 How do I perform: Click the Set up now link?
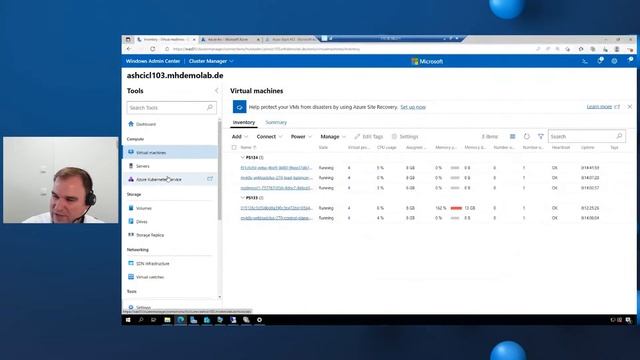[x=413, y=107]
